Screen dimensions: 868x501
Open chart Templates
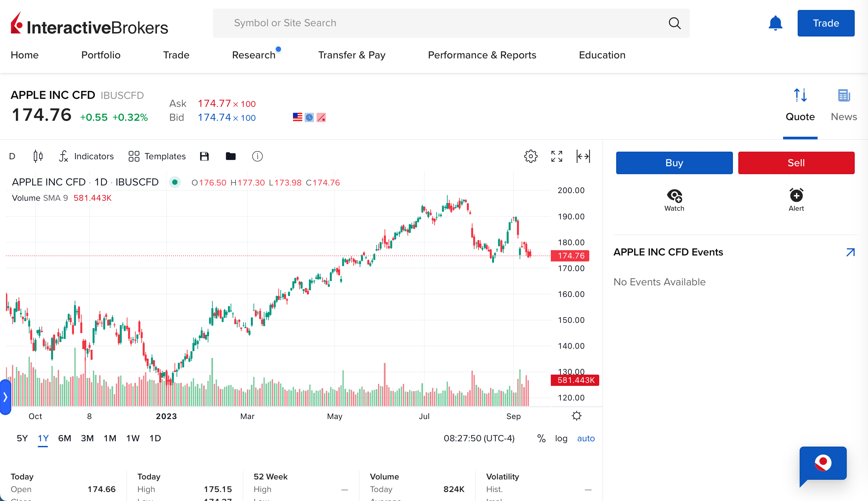pos(157,156)
